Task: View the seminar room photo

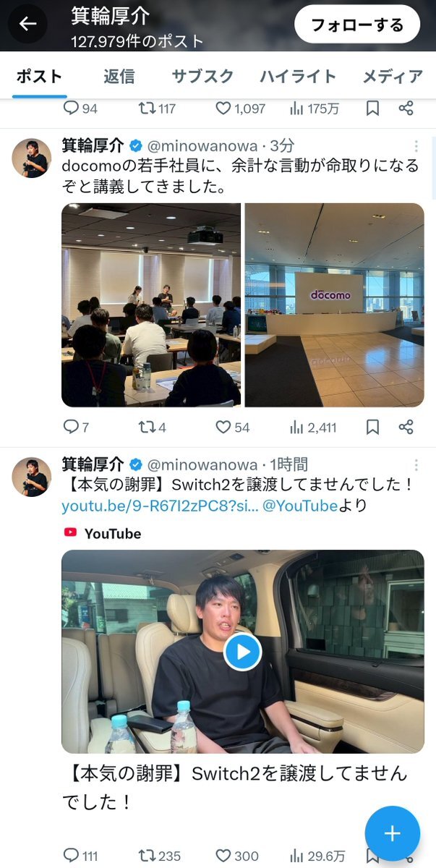Action: click(x=151, y=305)
